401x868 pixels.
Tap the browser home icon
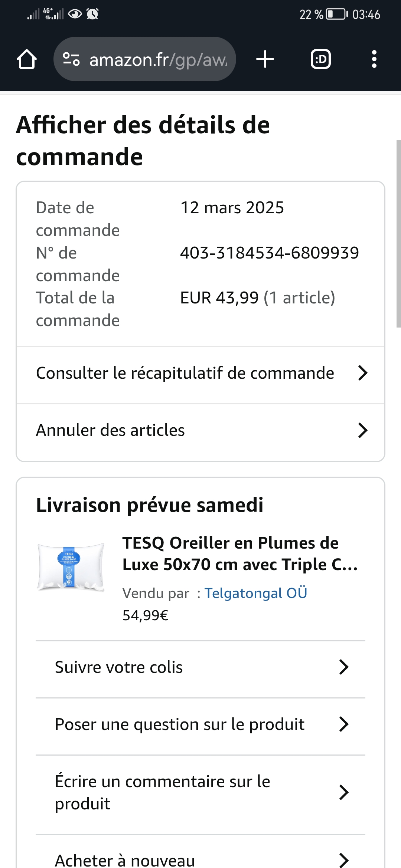[27, 59]
